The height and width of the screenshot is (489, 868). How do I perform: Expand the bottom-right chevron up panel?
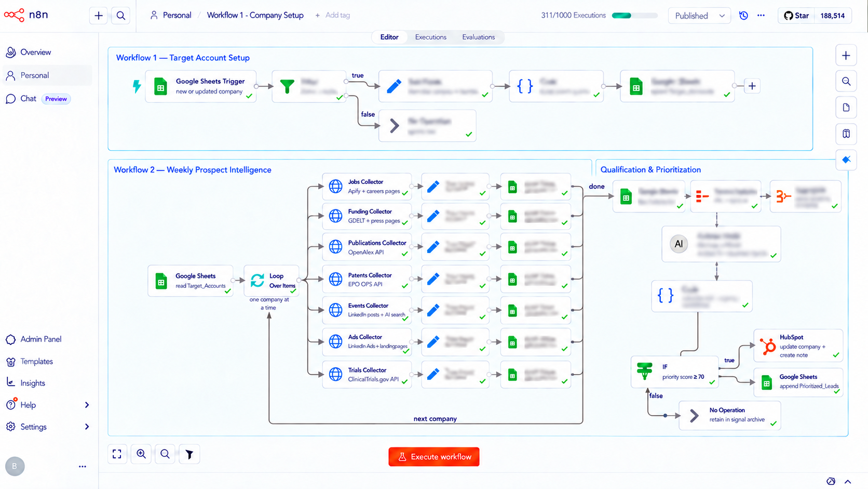click(848, 481)
